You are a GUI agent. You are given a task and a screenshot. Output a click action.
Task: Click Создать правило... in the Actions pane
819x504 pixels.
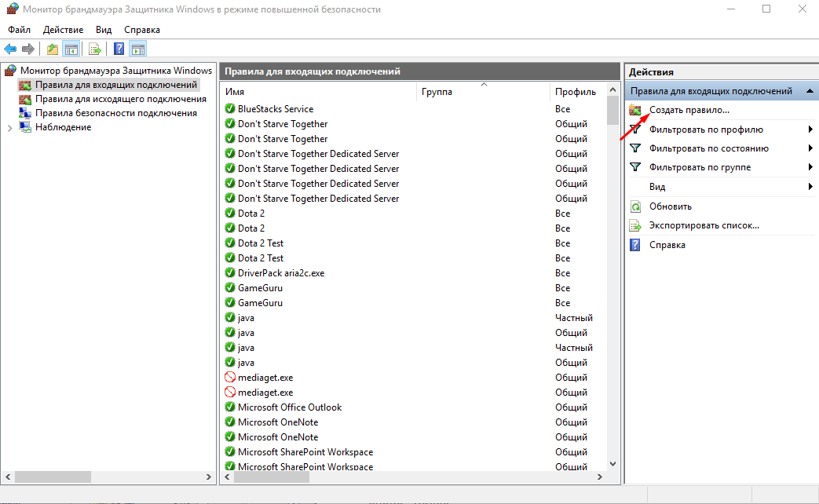(689, 110)
